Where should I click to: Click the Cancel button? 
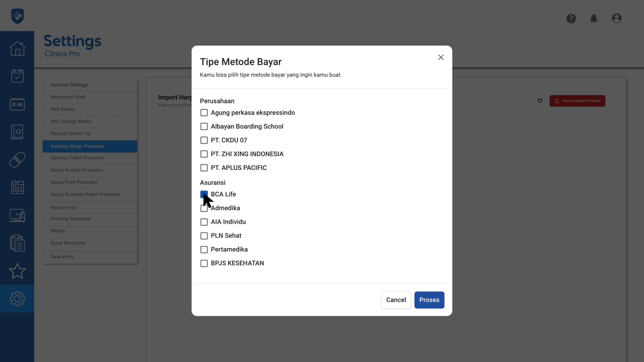[396, 300]
